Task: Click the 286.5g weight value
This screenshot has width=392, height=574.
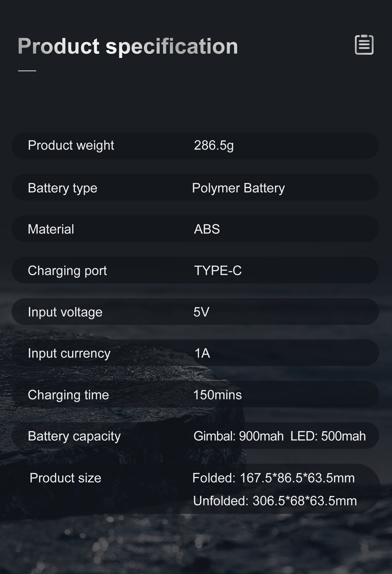Action: (214, 145)
